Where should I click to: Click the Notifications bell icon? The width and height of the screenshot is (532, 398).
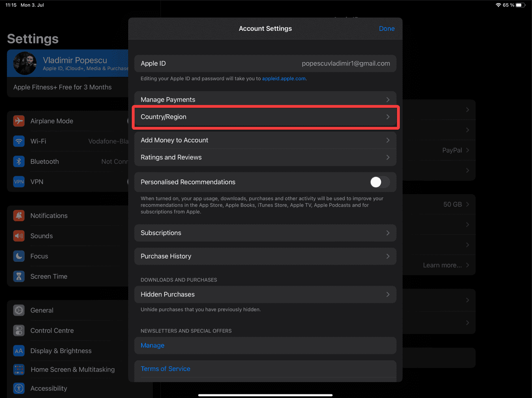tap(19, 216)
